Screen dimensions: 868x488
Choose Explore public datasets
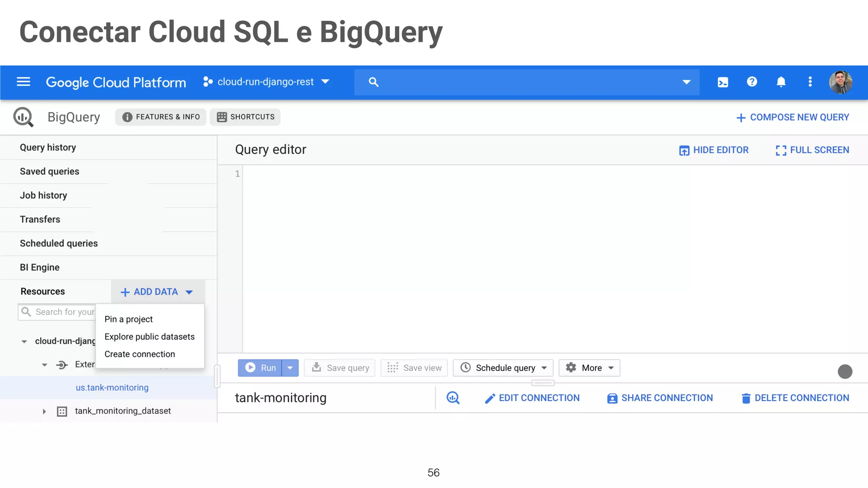pos(150,337)
